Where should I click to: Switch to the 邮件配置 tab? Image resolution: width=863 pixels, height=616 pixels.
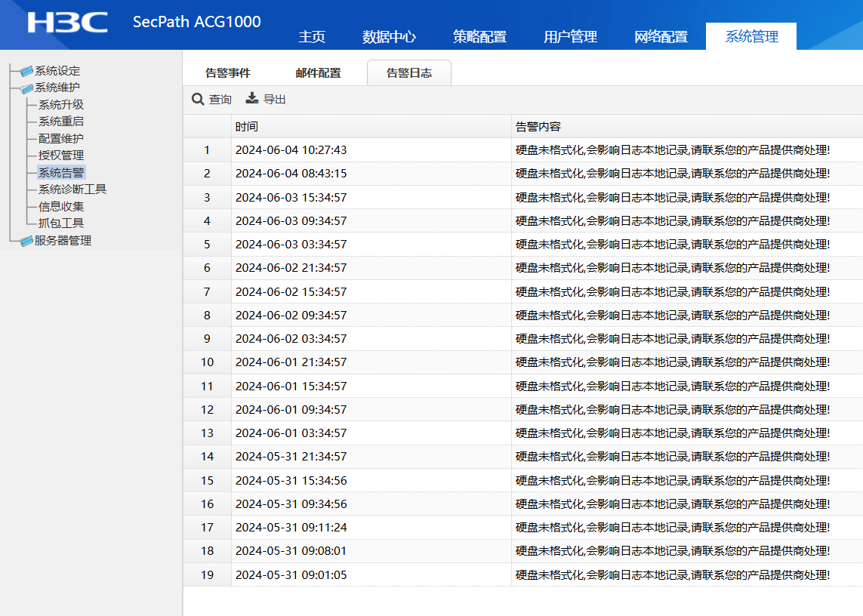point(318,73)
